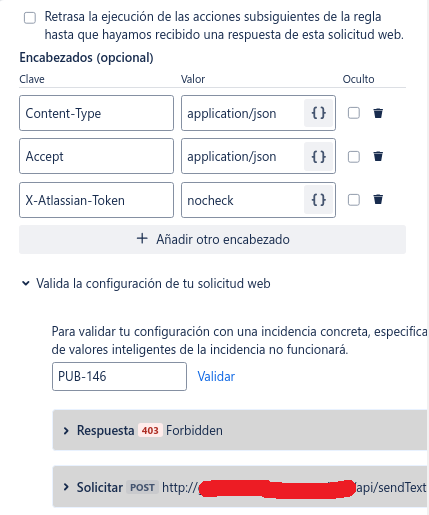Click Añadir otro encabezado button
Screen dimensions: 429x515
click(x=212, y=239)
